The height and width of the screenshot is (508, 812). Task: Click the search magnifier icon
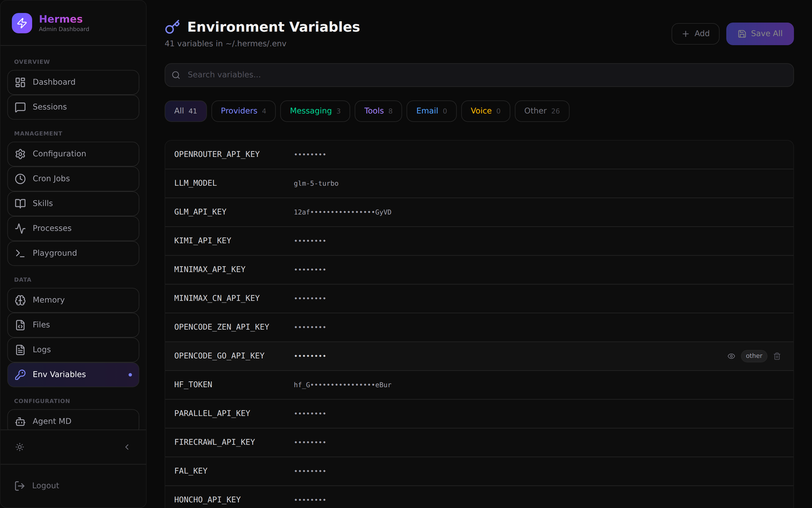[x=176, y=75]
